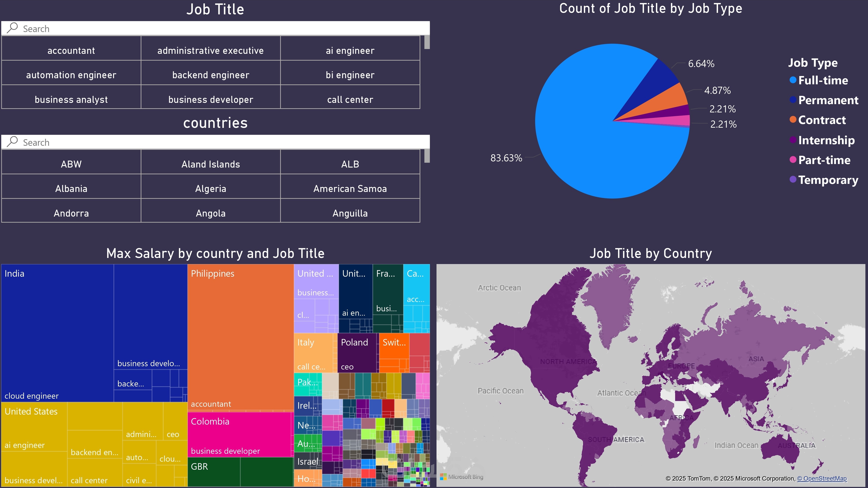
Task: Click inside the countries search field
Action: point(135,142)
